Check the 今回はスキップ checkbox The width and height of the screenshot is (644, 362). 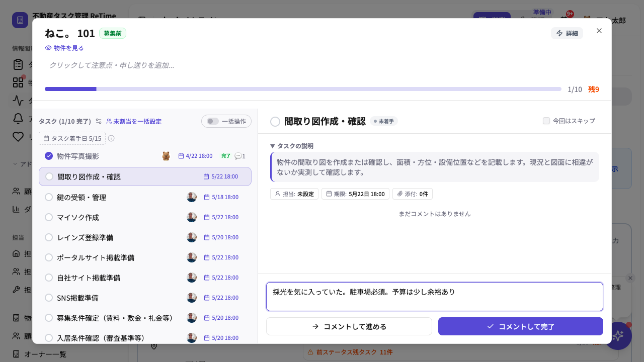546,121
